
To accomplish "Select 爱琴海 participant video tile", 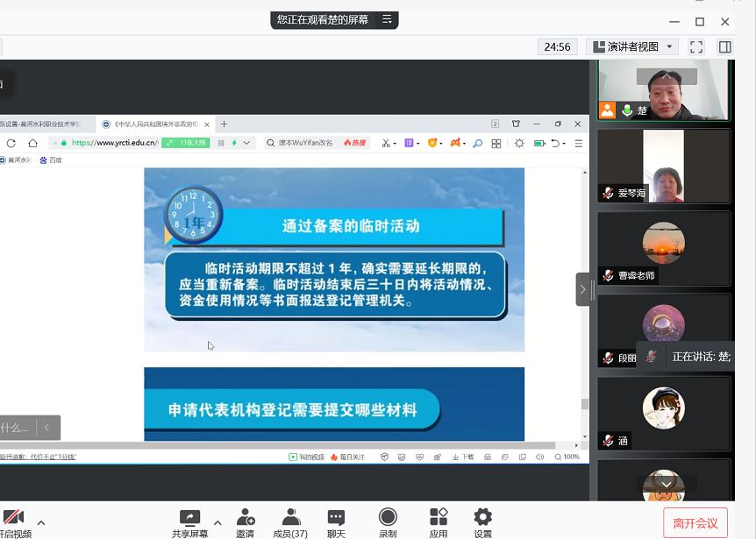I will tap(664, 166).
